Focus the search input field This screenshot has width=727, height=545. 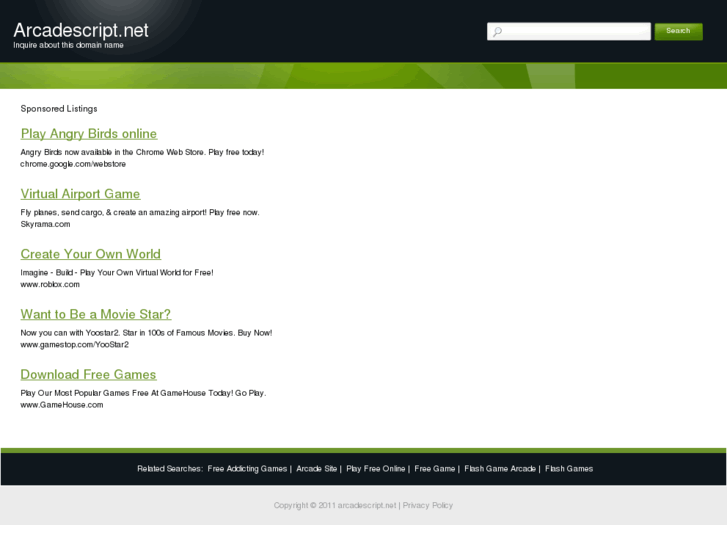tap(569, 32)
